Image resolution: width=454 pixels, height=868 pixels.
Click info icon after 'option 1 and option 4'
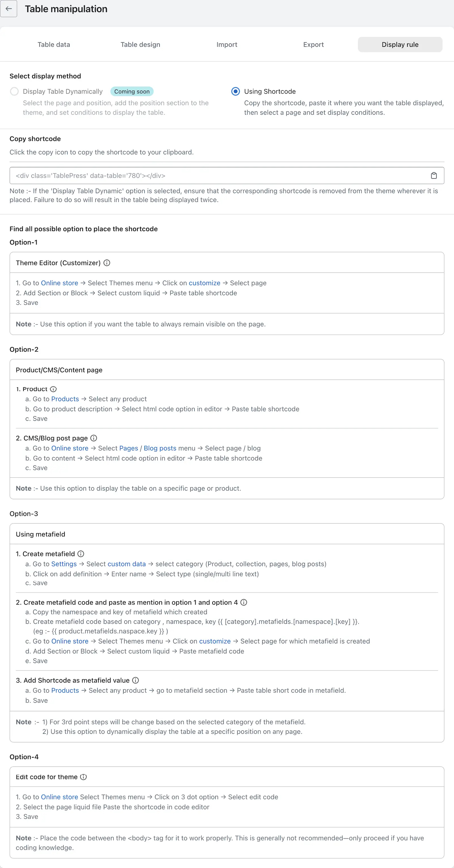pyautogui.click(x=244, y=602)
